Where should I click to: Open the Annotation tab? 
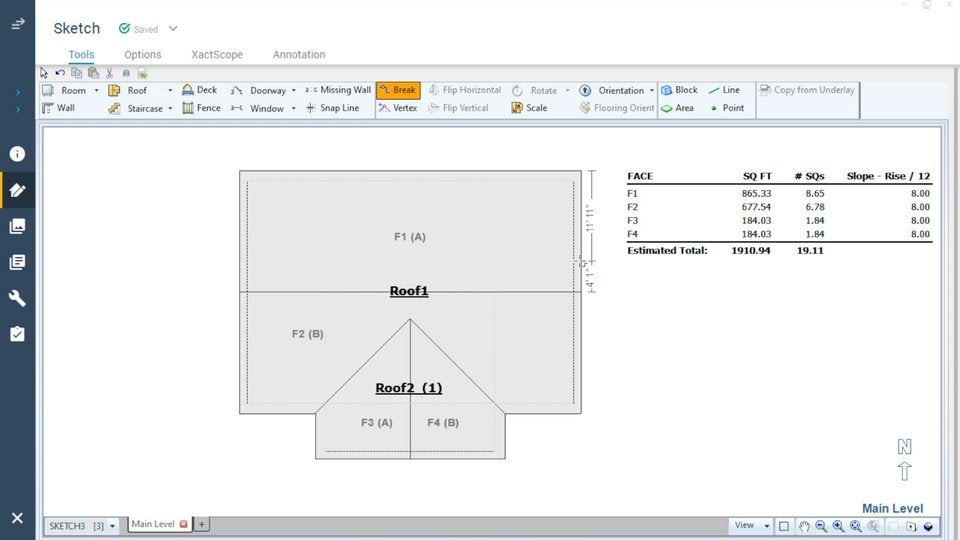298,55
